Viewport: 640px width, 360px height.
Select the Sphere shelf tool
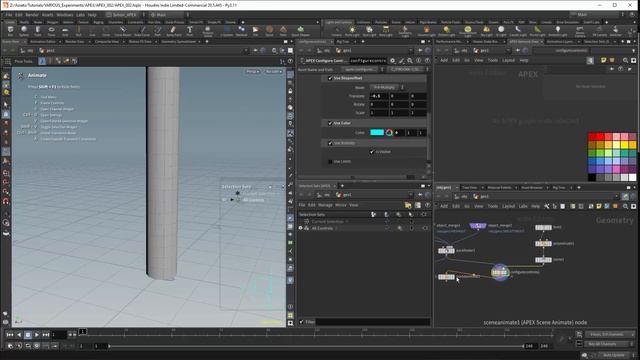[x=24, y=31]
